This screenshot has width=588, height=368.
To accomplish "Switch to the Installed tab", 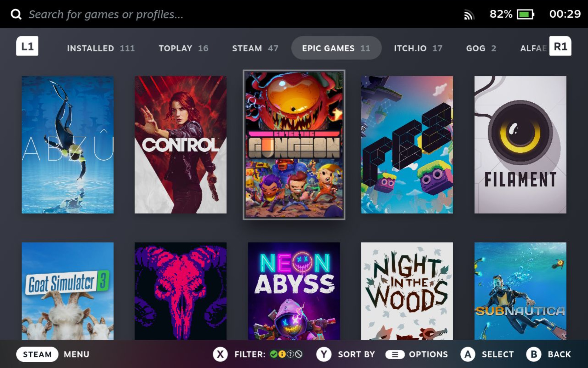I will pos(101,48).
